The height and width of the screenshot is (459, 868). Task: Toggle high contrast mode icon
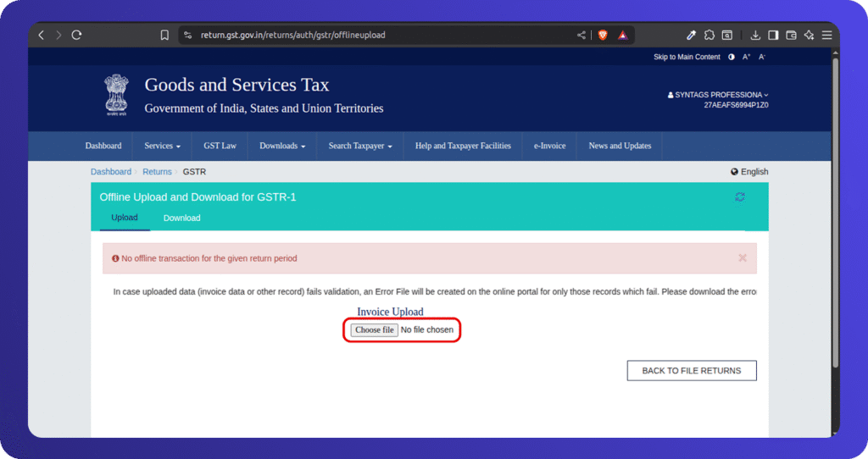[x=732, y=57]
